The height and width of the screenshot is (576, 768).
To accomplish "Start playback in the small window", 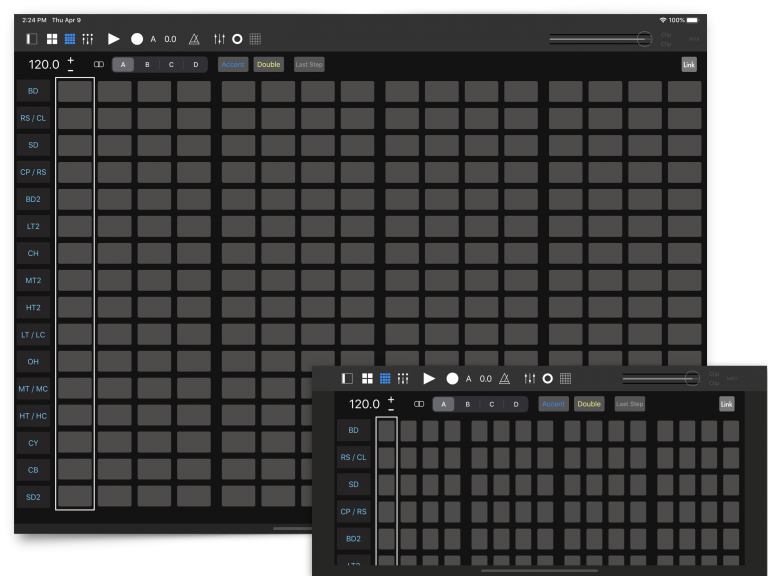I will pos(429,378).
